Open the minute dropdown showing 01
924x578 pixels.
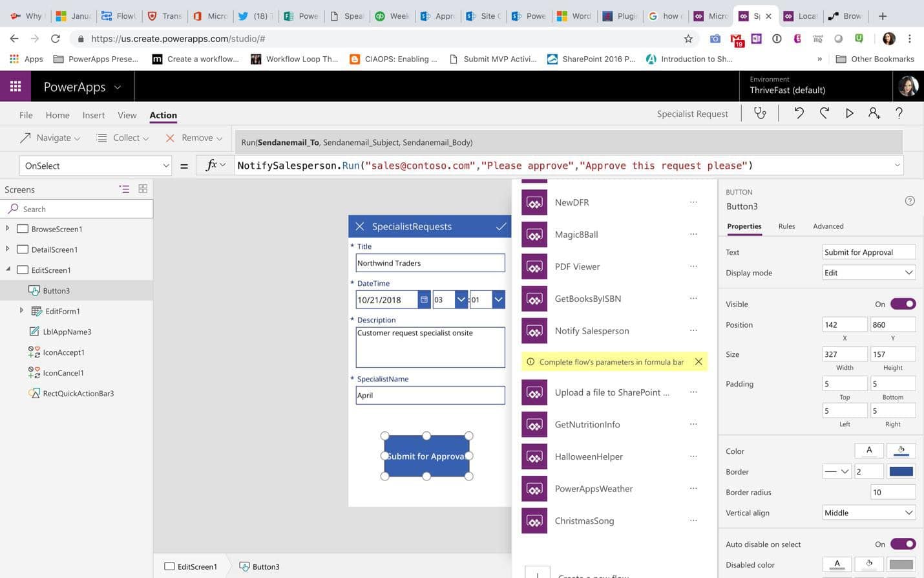[498, 299]
